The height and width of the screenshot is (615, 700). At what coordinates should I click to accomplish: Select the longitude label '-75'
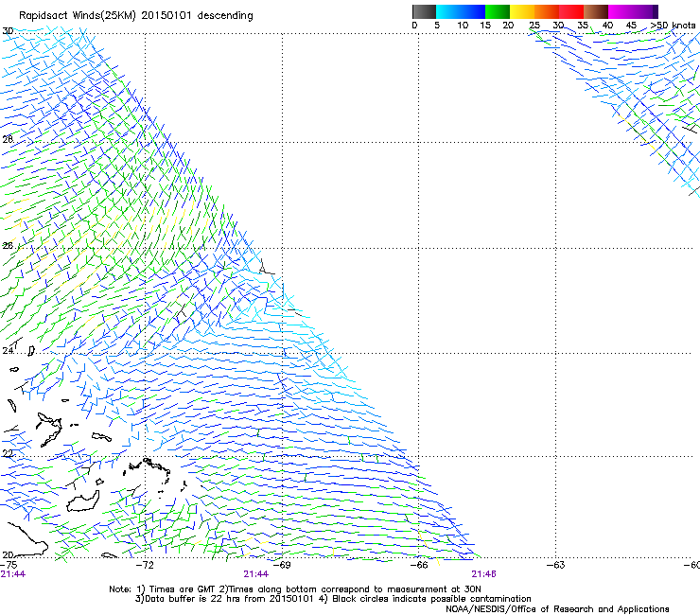pos(9,565)
